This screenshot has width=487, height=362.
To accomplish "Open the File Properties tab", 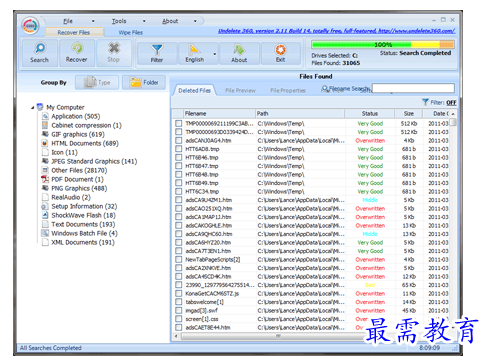I will point(288,90).
